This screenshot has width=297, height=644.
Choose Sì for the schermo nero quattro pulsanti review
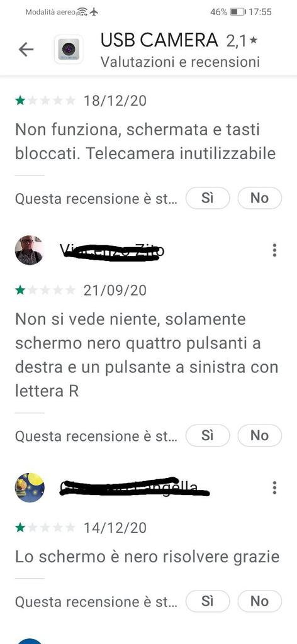(x=208, y=435)
